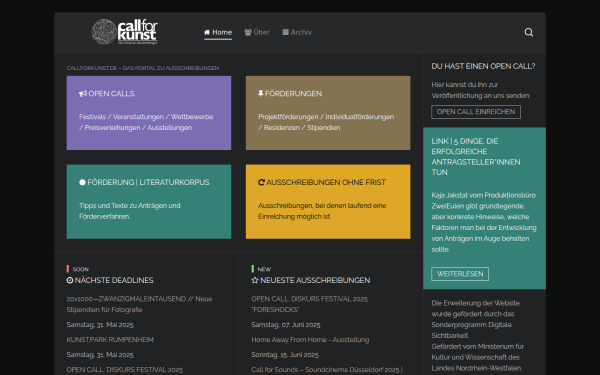Open 5 Dinge erfolgreiche Antragsteller*innen heading
600x375 pixels.
pyautogui.click(x=476, y=157)
